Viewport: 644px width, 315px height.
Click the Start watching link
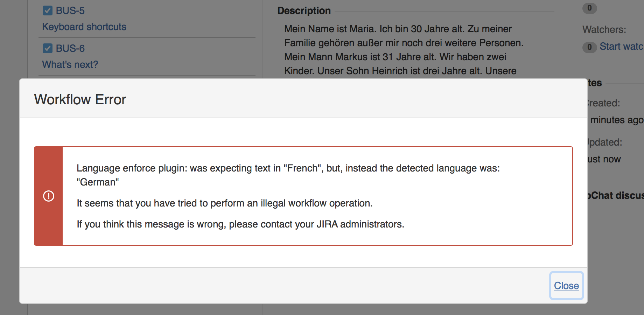(x=621, y=47)
